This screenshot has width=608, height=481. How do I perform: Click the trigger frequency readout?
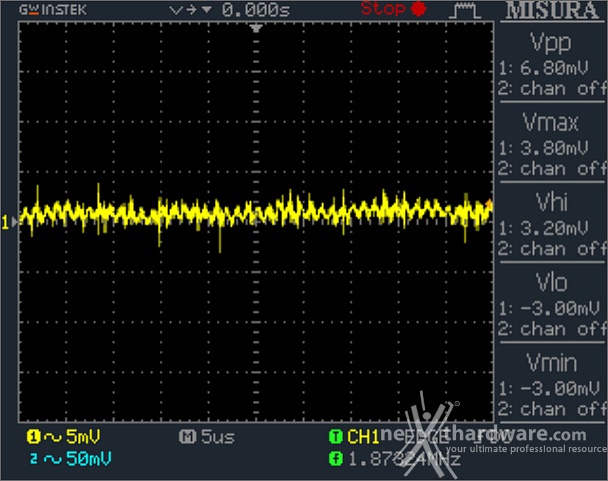click(404, 460)
